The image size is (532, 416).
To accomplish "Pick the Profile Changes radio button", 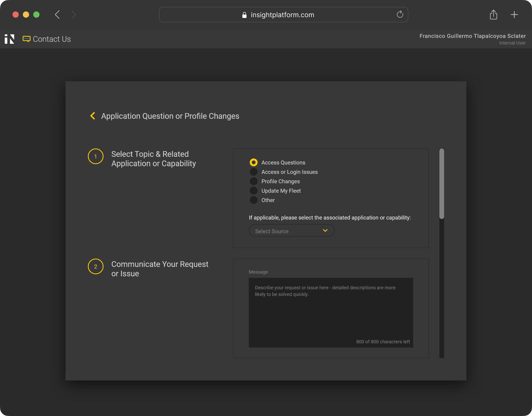I will click(254, 181).
